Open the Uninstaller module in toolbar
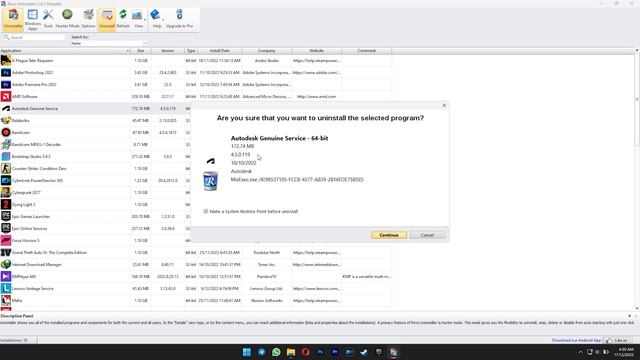This screenshot has height=360, width=640. pos(13,19)
